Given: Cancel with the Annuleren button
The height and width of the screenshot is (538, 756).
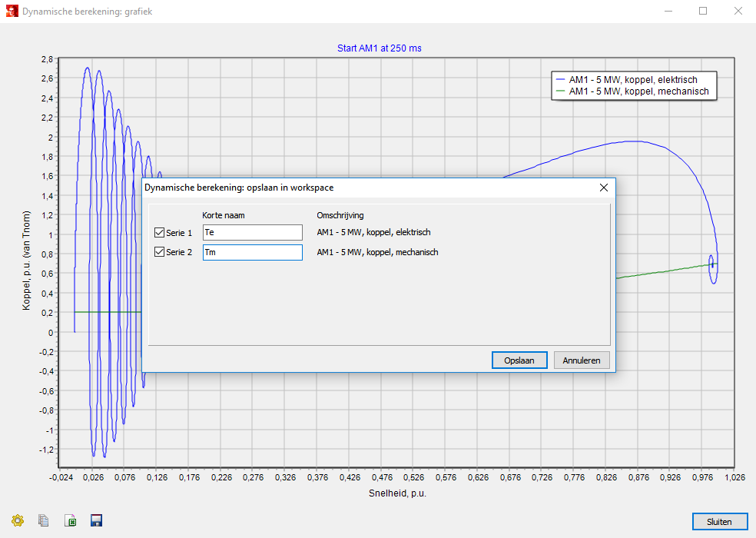Looking at the screenshot, I should click(x=582, y=360).
